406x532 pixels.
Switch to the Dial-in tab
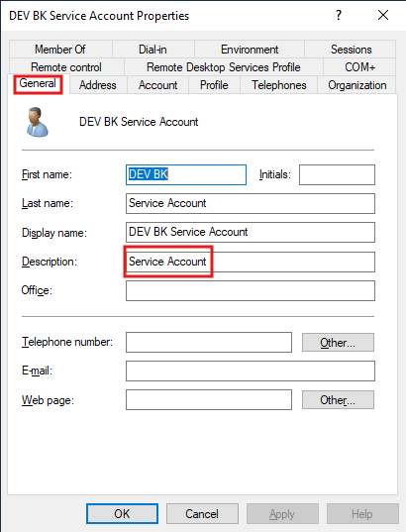coord(152,50)
